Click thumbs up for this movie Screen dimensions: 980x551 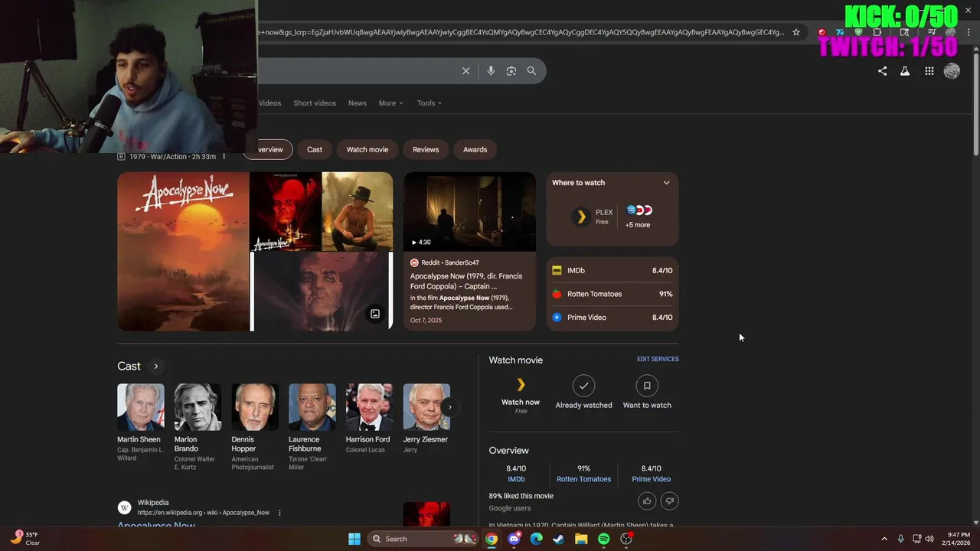coord(647,501)
